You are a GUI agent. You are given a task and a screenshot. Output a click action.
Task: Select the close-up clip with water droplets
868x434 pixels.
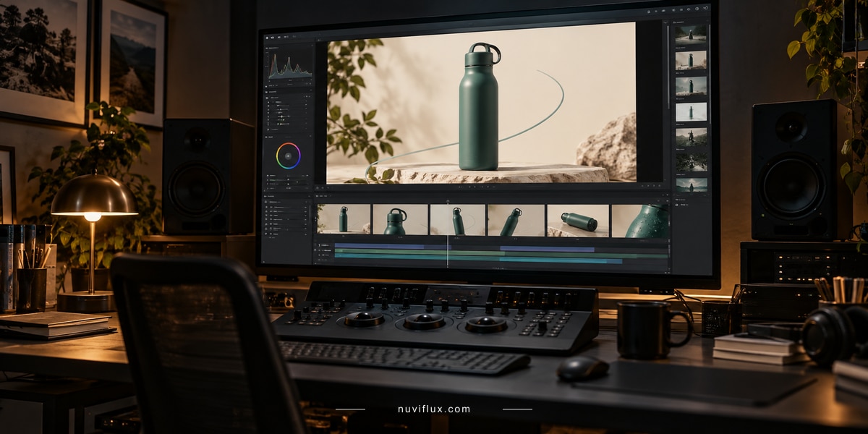640,221
